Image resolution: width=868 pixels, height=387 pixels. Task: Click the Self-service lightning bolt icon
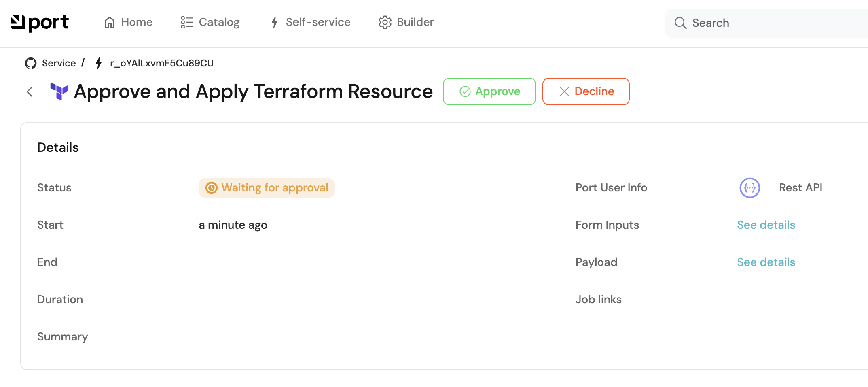(275, 22)
